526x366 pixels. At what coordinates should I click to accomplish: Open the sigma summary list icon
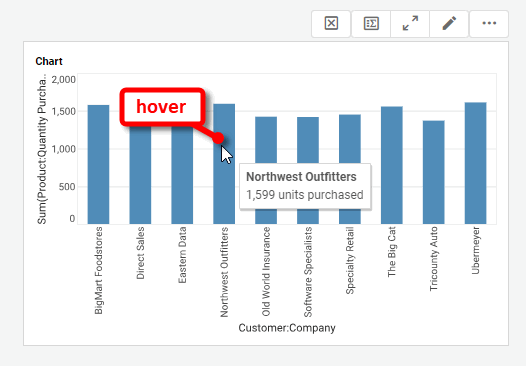tap(371, 23)
